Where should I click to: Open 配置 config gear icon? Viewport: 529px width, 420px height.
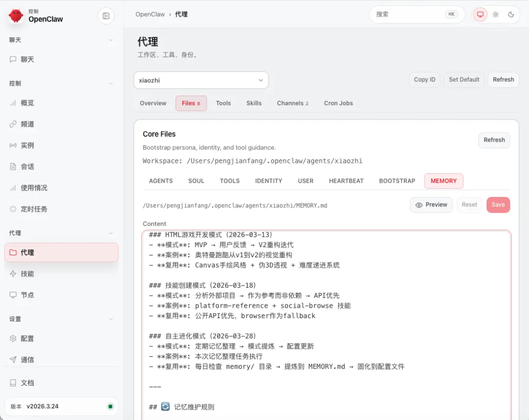click(13, 338)
